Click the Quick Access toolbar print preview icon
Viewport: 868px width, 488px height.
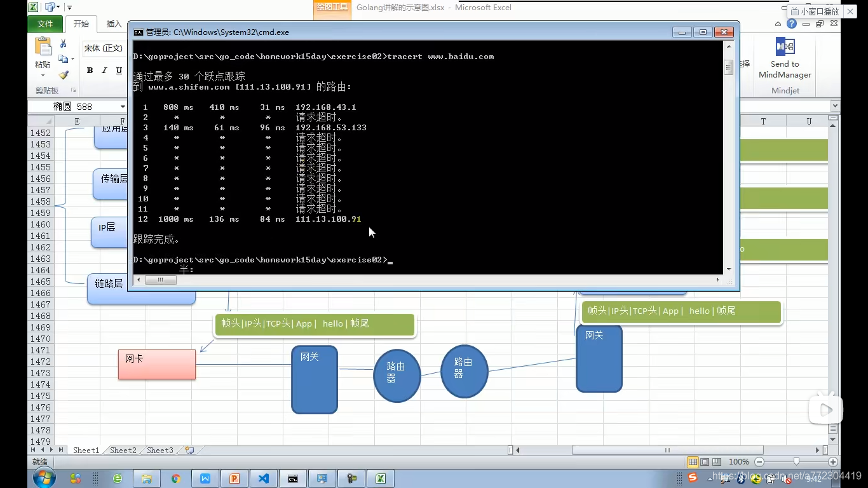tap(51, 8)
